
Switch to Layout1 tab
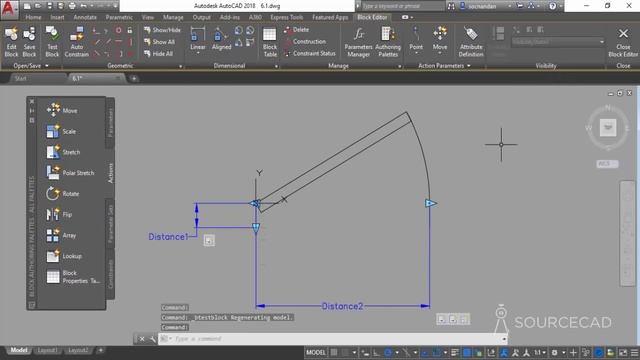pyautogui.click(x=47, y=350)
